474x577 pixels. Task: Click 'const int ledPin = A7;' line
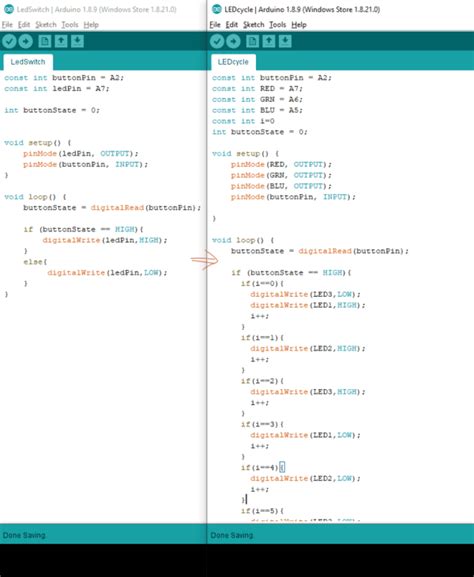coord(57,89)
